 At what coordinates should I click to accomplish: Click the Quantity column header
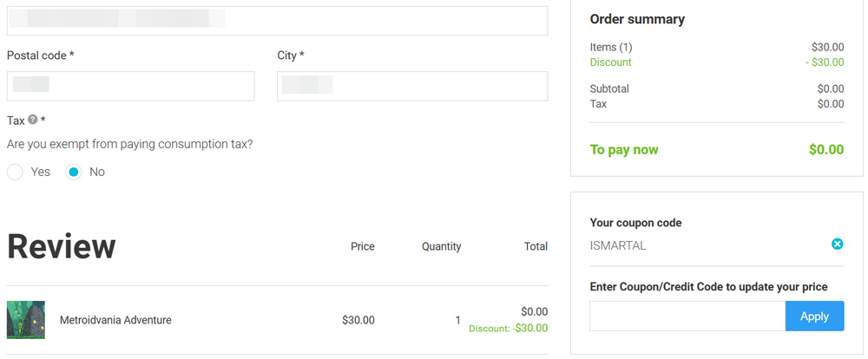point(441,246)
